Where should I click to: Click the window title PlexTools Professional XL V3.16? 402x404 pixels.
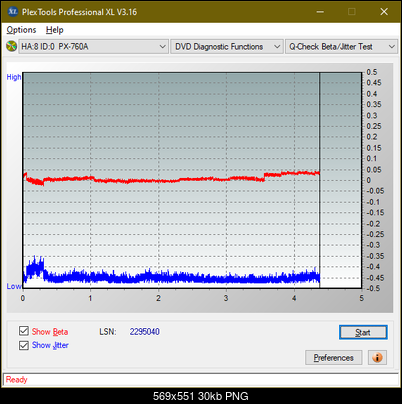(79, 12)
